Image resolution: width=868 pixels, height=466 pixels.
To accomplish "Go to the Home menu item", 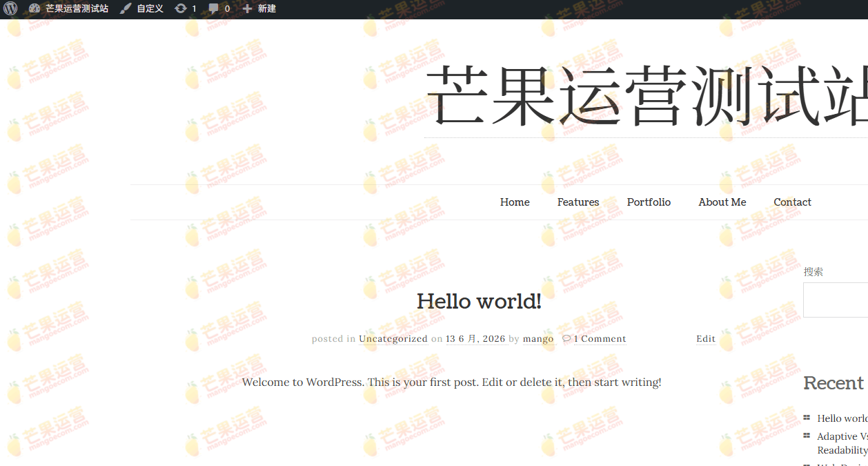I will coord(515,202).
